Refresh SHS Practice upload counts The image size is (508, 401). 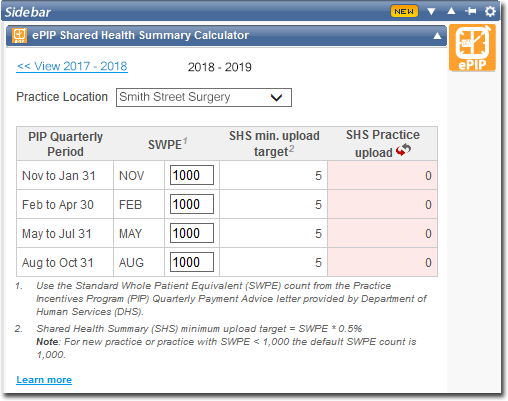coord(403,150)
